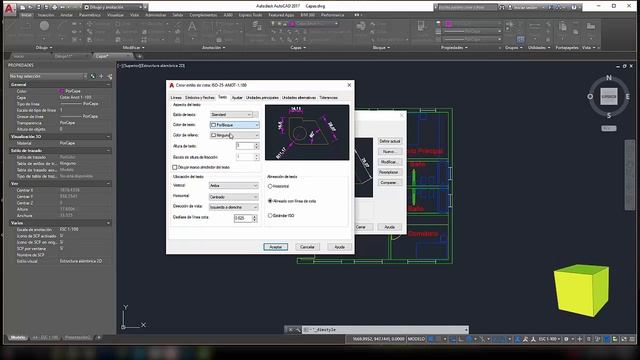Add a new layout with plus icon
Viewport: 640px width, 360px height.
(x=98, y=338)
